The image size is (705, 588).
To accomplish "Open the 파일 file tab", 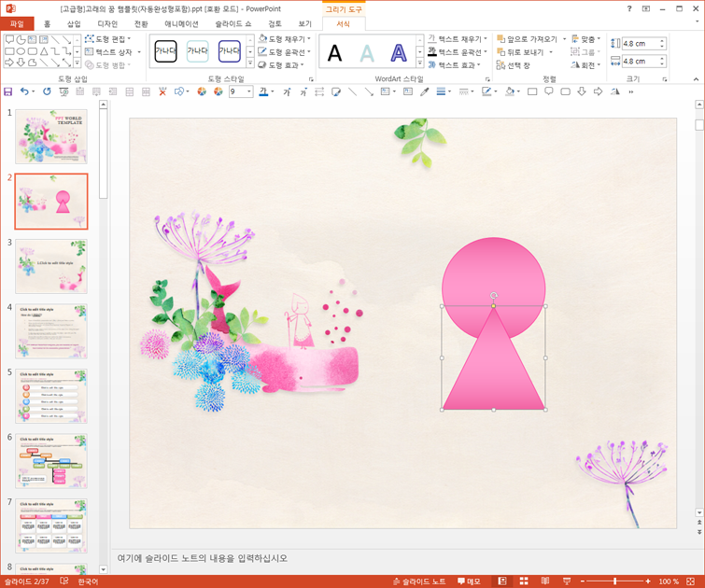I will pos(17,24).
